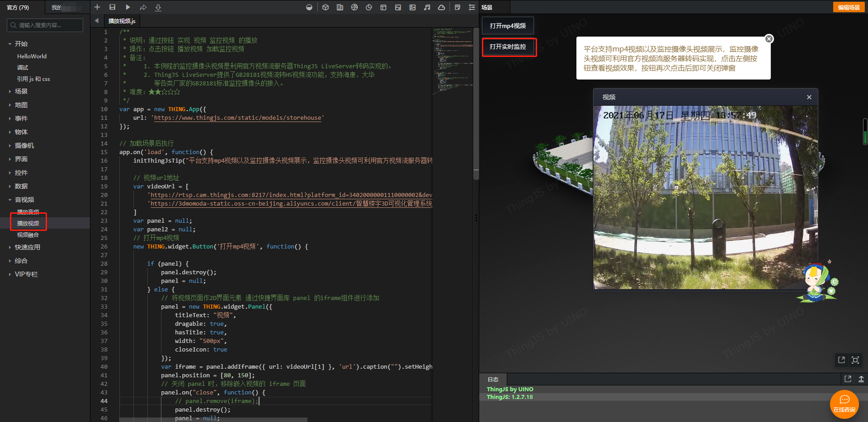
Task: Click line number 44 in the gutter
Action: [104, 401]
